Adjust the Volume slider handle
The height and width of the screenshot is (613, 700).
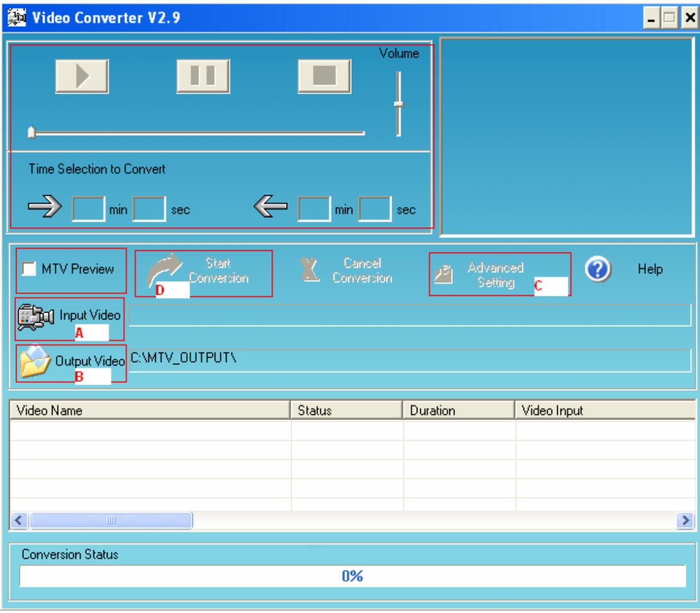pos(399,104)
